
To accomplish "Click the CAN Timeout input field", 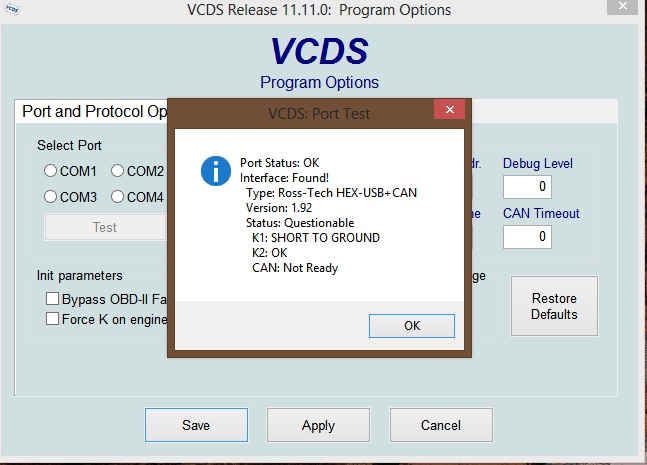I will point(527,237).
